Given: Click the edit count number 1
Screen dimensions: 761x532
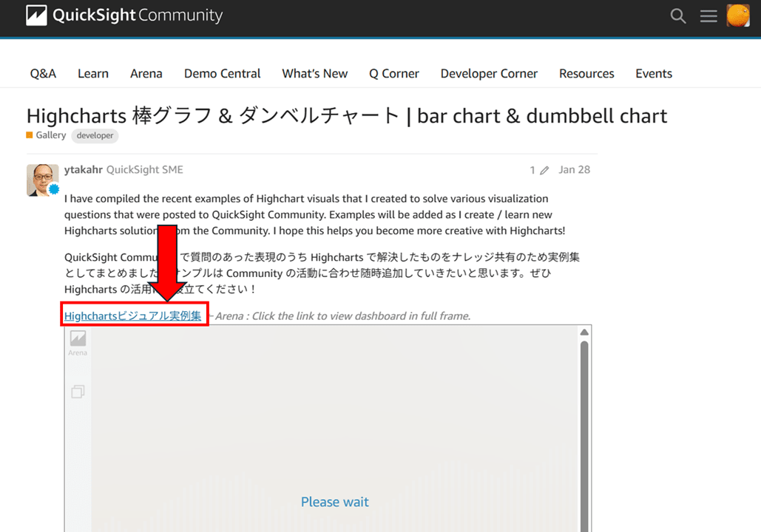Looking at the screenshot, I should pyautogui.click(x=532, y=170).
